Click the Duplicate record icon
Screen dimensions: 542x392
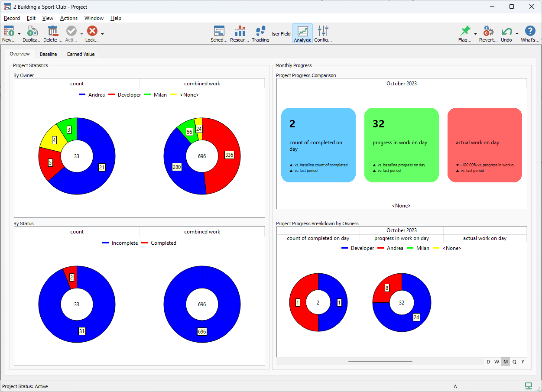(x=32, y=31)
